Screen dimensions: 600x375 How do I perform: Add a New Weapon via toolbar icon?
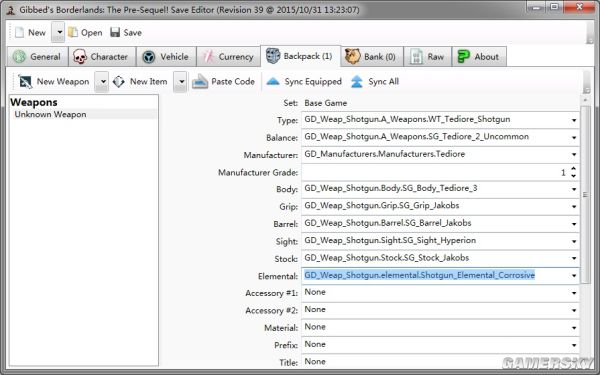pyautogui.click(x=25, y=82)
